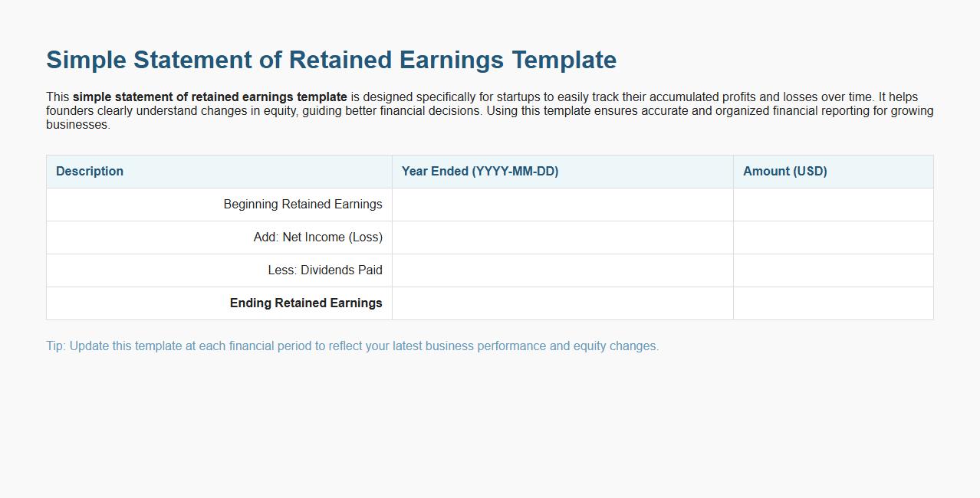Click the introductory paragraph text
Viewport: 980px width, 498px height.
click(x=490, y=110)
